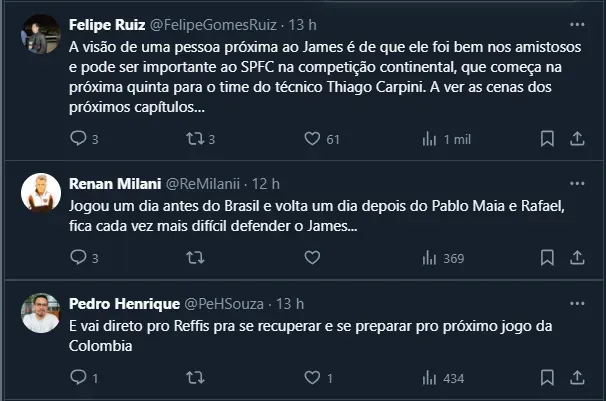The height and width of the screenshot is (401, 606).
Task: Like Pedro Henrique's tweet
Action: 311,378
